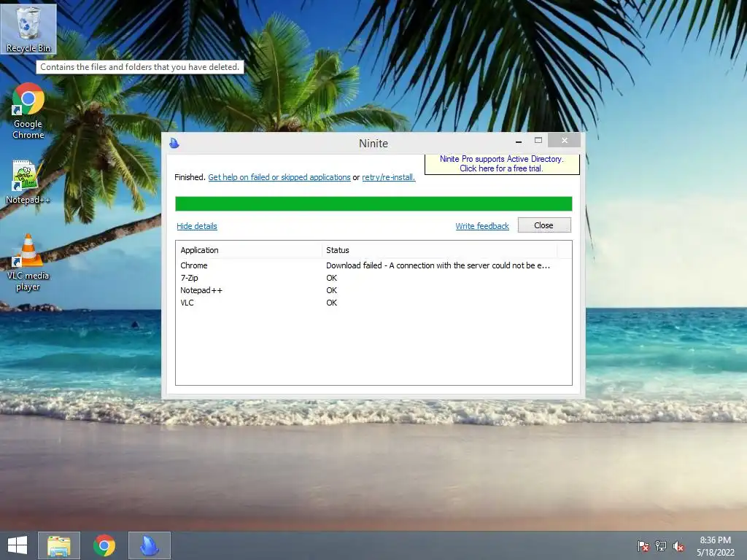
Task: Click the OK status for Notepad++
Action: coord(332,290)
